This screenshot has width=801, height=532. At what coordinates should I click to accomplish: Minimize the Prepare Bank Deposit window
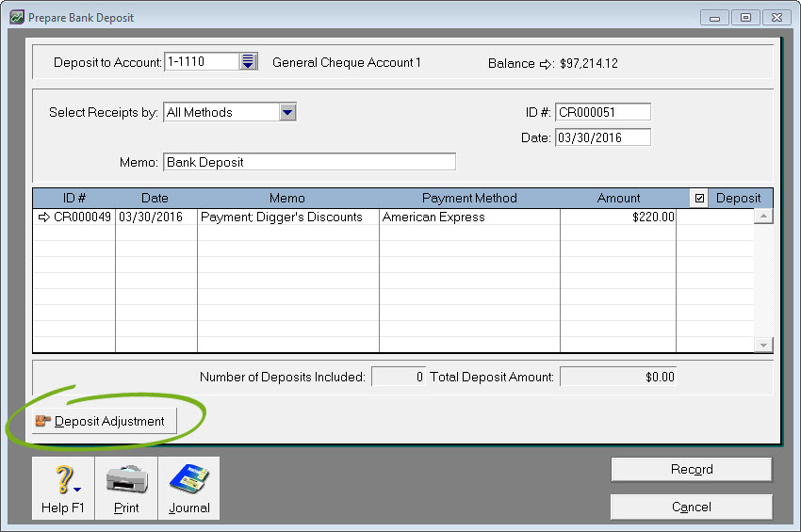(x=714, y=18)
